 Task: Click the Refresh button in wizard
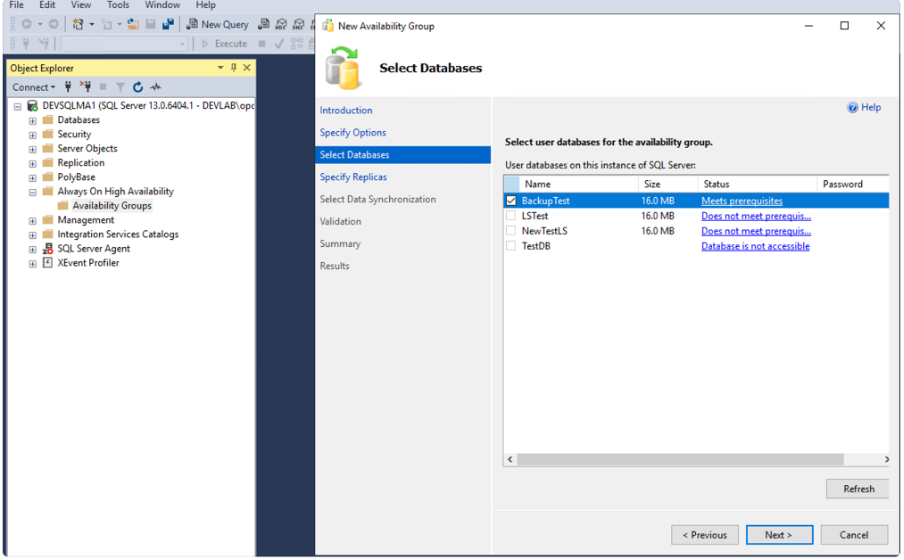click(858, 489)
